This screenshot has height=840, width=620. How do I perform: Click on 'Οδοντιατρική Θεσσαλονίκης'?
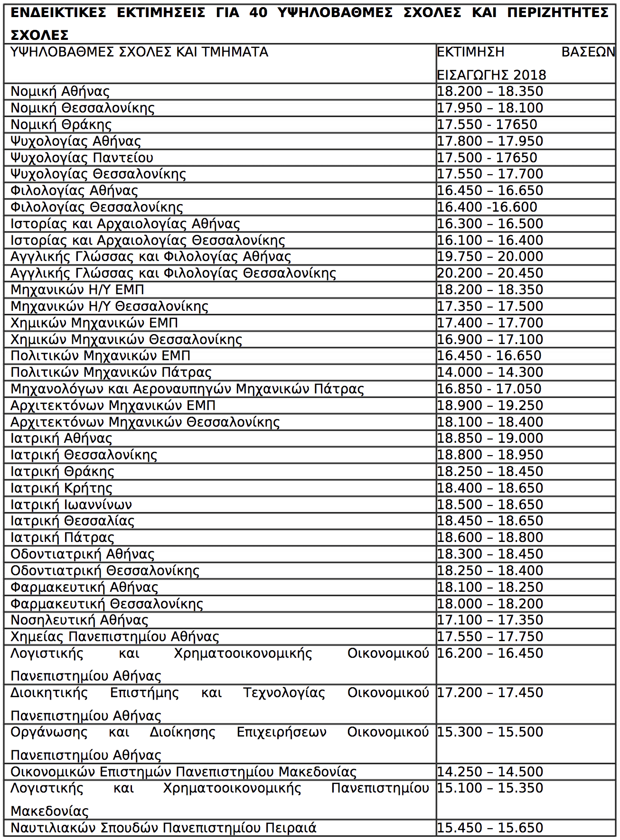[x=105, y=571]
